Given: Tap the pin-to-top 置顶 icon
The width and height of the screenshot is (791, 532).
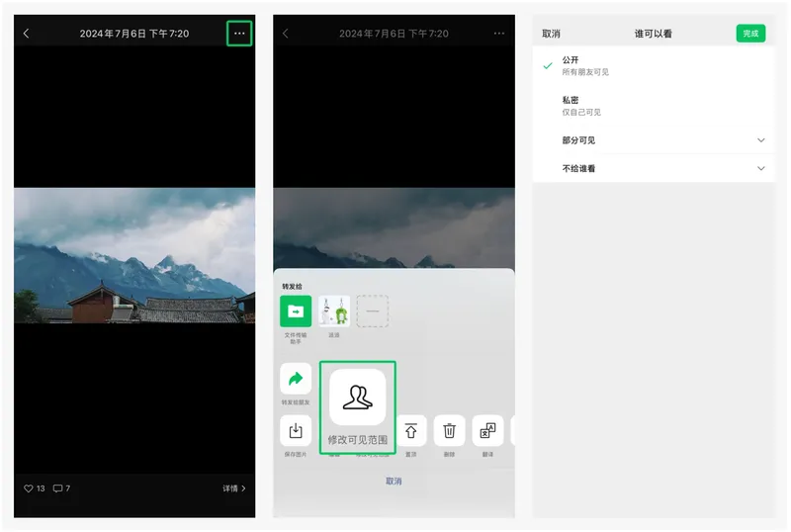Looking at the screenshot, I should click(x=411, y=430).
